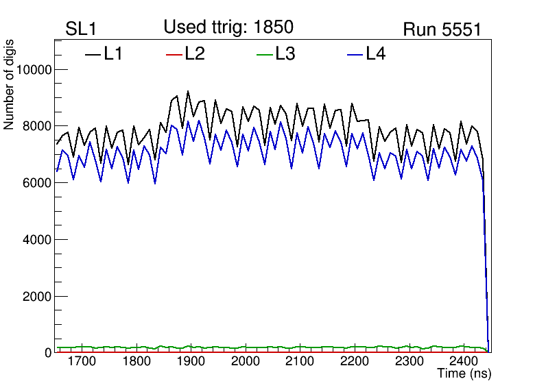The image size is (546, 392).
Task: Click the 10000 y-axis tick label
Action: [32, 70]
